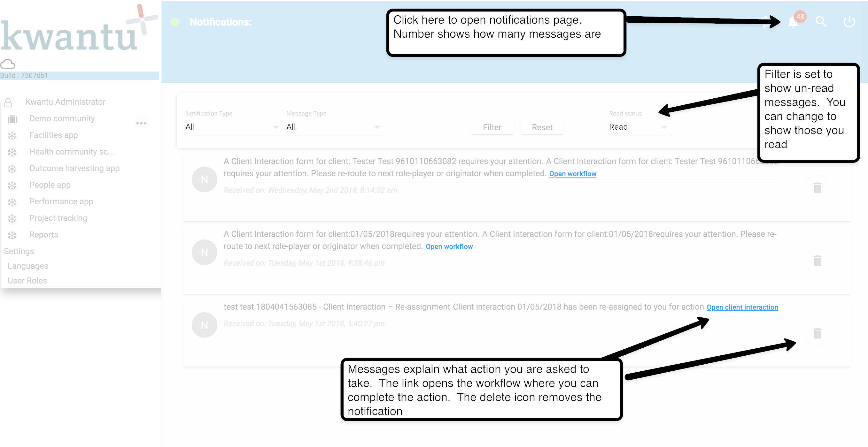
Task: Delete the first notification with trash icon
Action: pos(817,188)
